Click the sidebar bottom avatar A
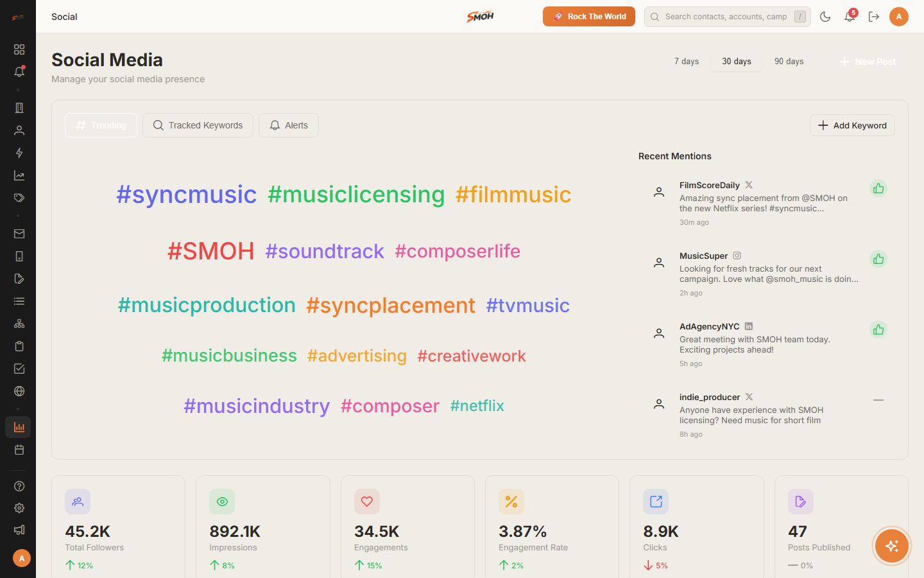This screenshot has width=924, height=578. coord(21,558)
